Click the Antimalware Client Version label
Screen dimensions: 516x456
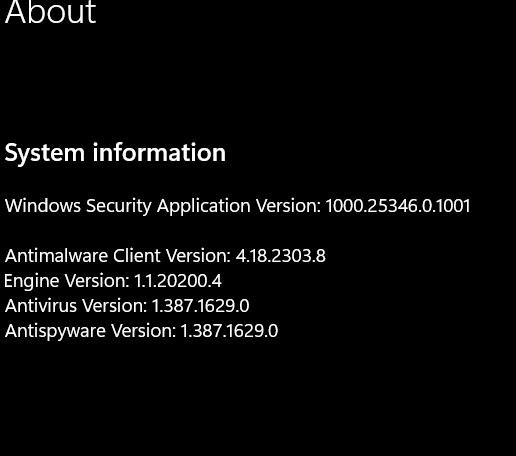118,256
